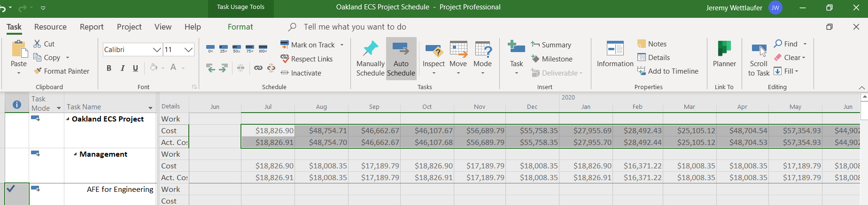This screenshot has height=205, width=868.
Task: Cut the selection with scissors icon
Action: (38, 44)
